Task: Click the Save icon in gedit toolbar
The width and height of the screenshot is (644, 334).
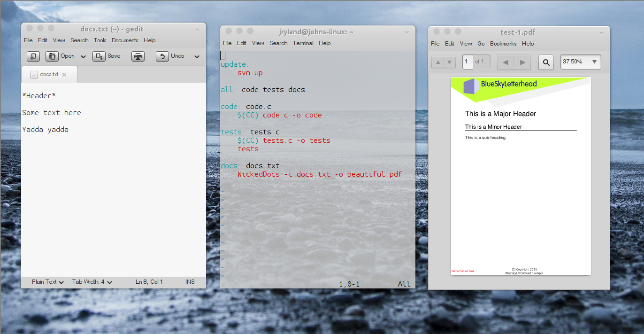Action: [x=99, y=56]
